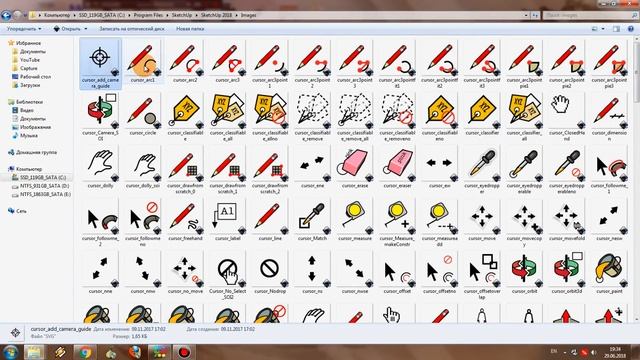Select the cursor_movecopy icon

click(x=524, y=216)
